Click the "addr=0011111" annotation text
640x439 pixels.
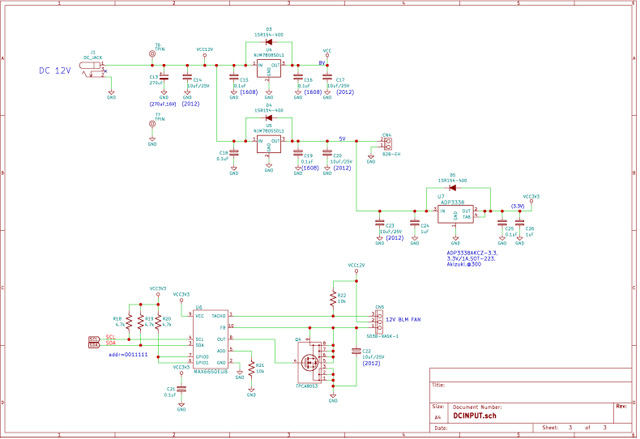tap(127, 355)
